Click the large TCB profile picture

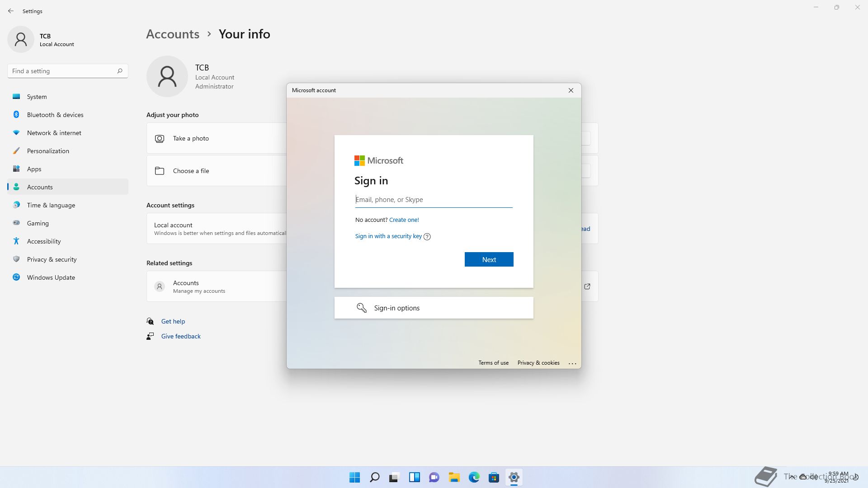[167, 76]
